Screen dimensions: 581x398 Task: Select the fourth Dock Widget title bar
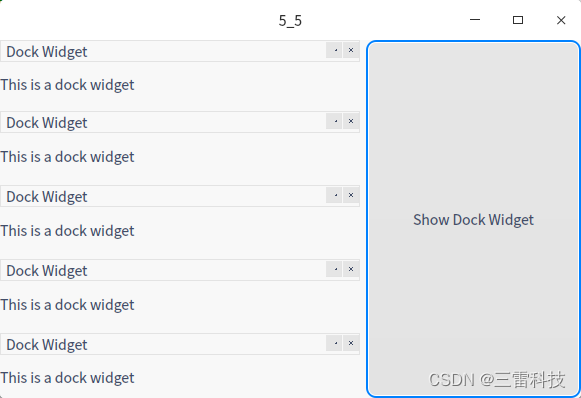(x=163, y=270)
